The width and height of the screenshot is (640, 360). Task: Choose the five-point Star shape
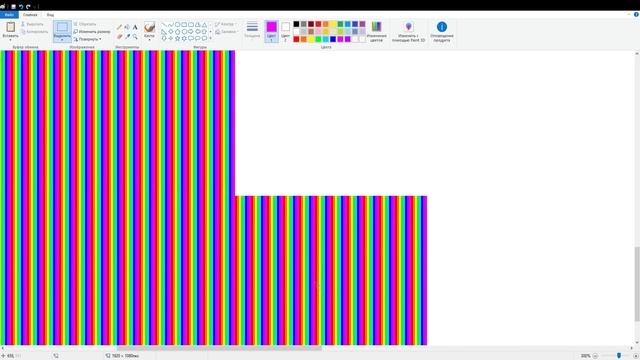[178, 38]
